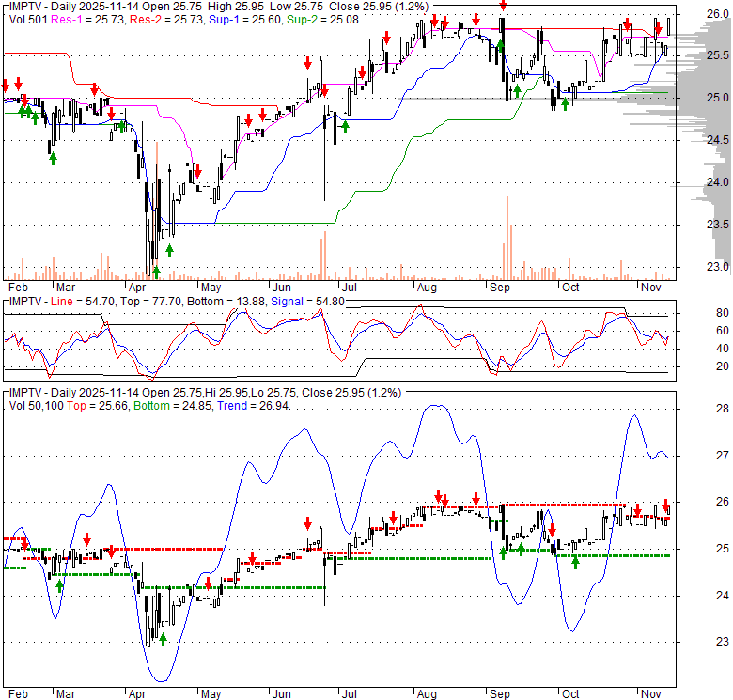Click the Nov month label on the bottom chart axis
Viewport: 733px width, 700px height.
(648, 694)
